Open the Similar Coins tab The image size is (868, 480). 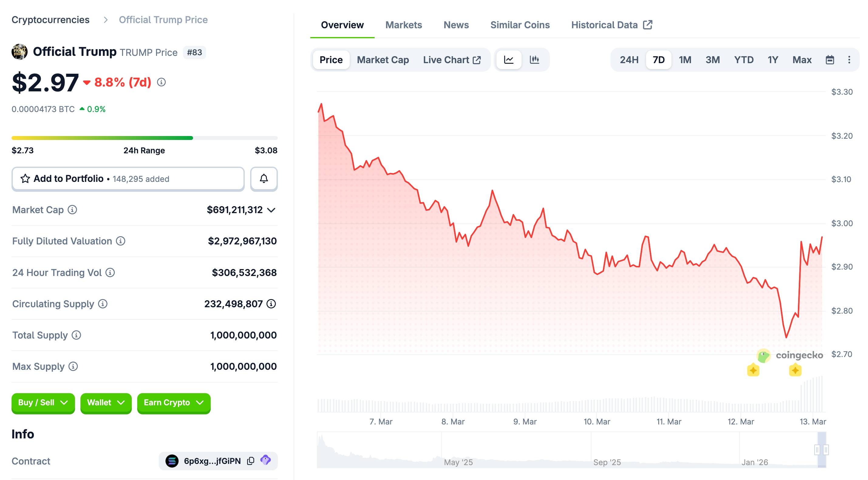pyautogui.click(x=520, y=25)
